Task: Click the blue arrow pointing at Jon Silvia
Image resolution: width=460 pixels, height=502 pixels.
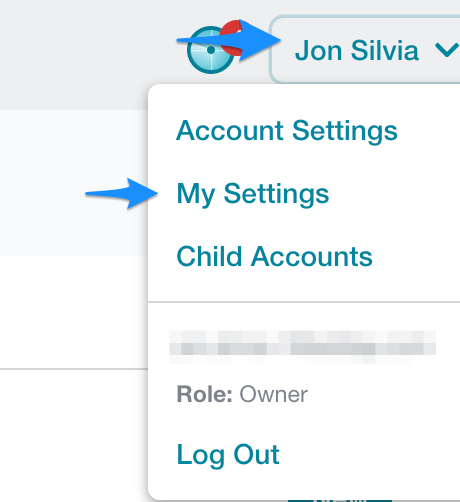Action: 229,40
